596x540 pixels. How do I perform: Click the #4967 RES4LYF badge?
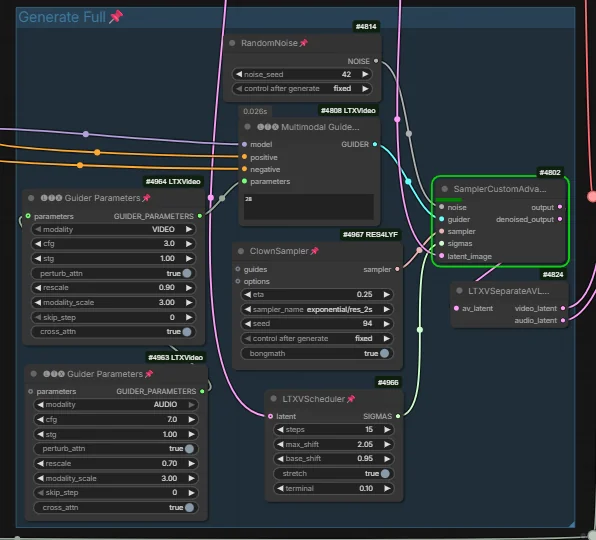(x=370, y=234)
